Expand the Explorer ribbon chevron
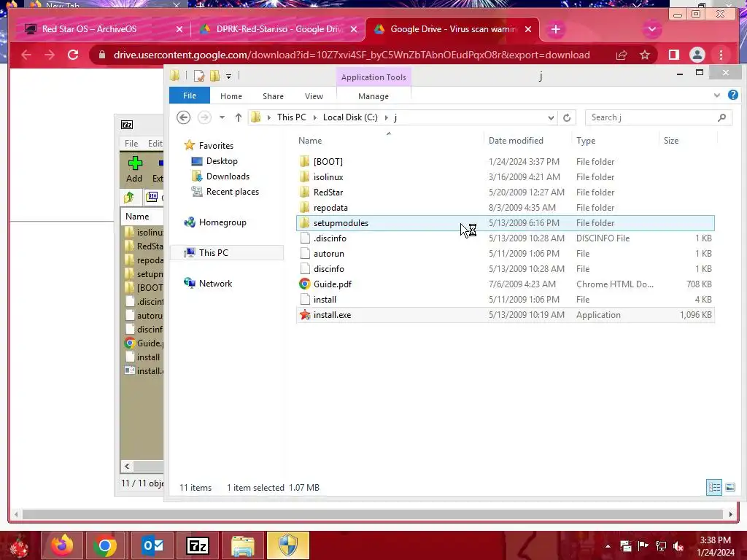Viewport: 747px width, 560px height. [x=716, y=96]
